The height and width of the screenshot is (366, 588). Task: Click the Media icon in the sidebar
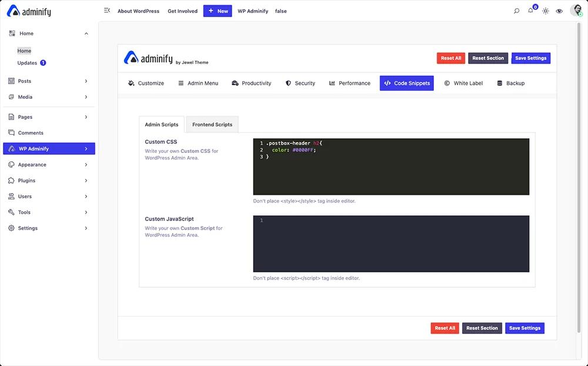pyautogui.click(x=11, y=97)
